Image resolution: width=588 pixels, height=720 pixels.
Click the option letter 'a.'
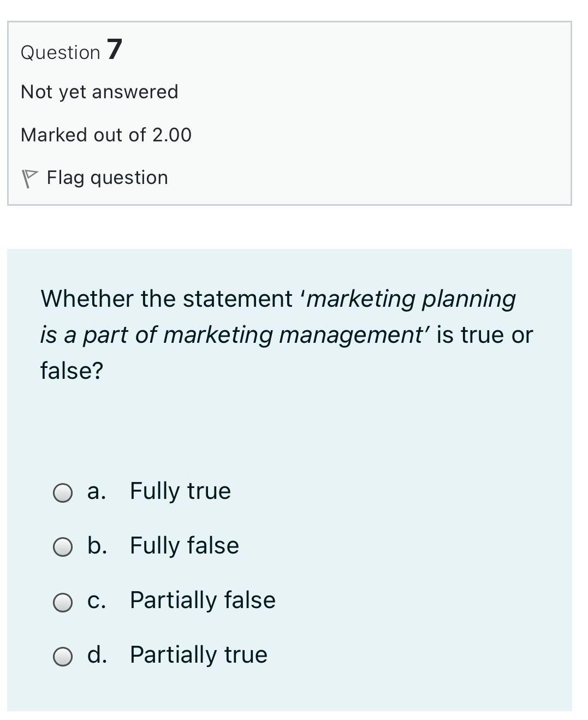[x=97, y=491]
